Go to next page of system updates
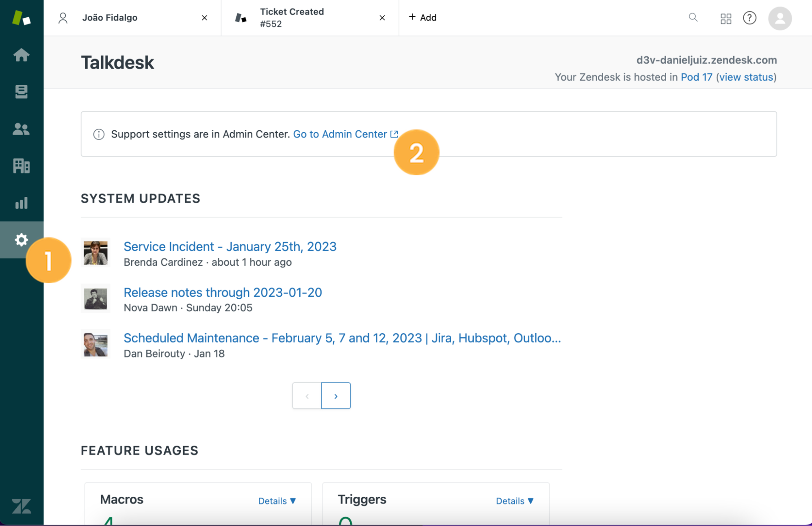The height and width of the screenshot is (526, 812). click(336, 396)
